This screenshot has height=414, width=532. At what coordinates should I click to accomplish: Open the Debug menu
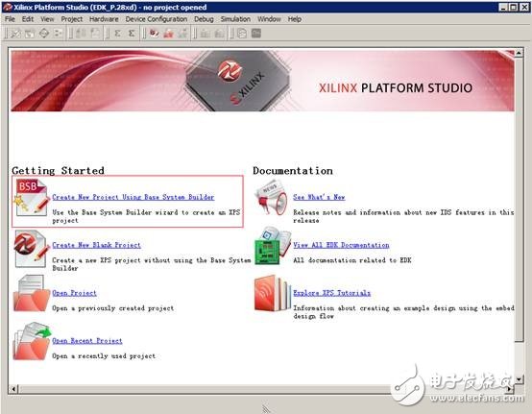[204, 19]
